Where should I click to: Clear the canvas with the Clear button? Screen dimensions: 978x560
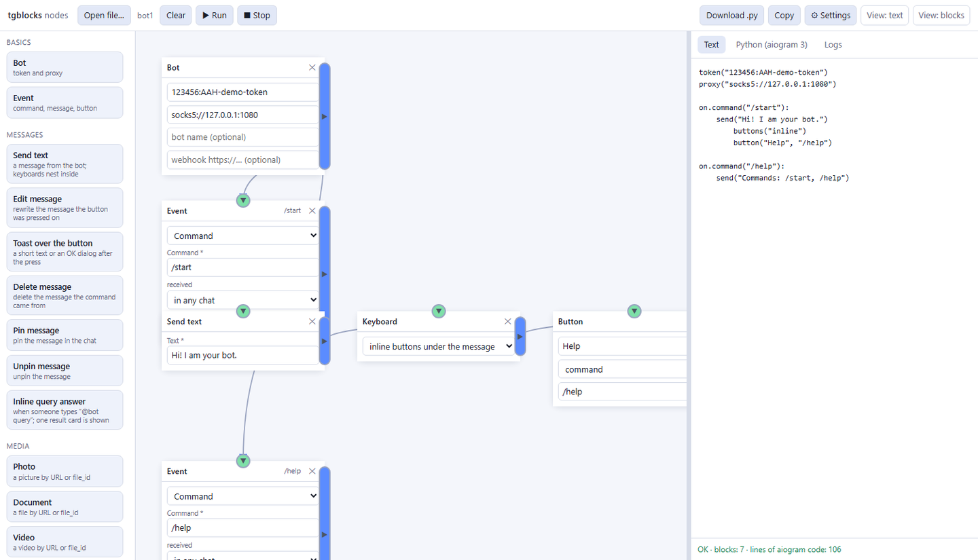(x=176, y=16)
